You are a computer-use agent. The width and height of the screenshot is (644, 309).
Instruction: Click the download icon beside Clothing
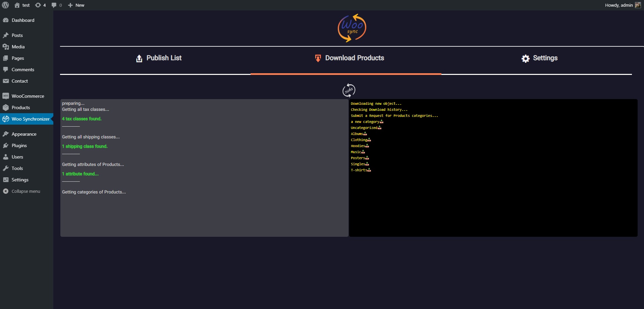369,140
